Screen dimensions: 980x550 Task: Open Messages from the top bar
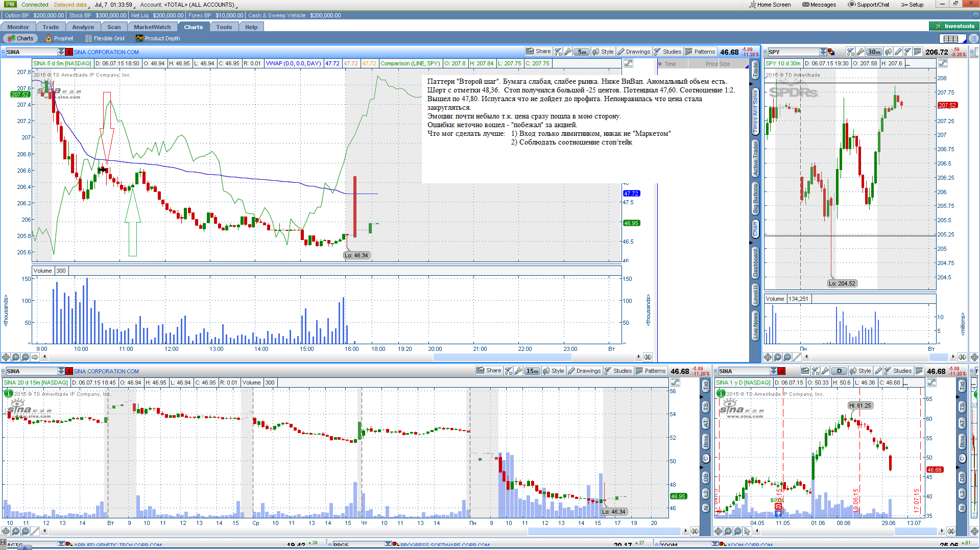(819, 5)
